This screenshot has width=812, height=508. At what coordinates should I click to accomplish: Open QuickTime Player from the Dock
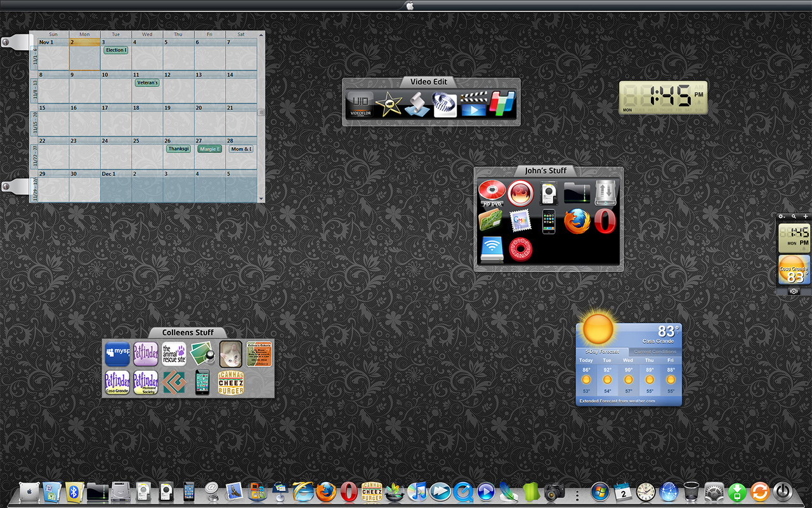coord(462,492)
